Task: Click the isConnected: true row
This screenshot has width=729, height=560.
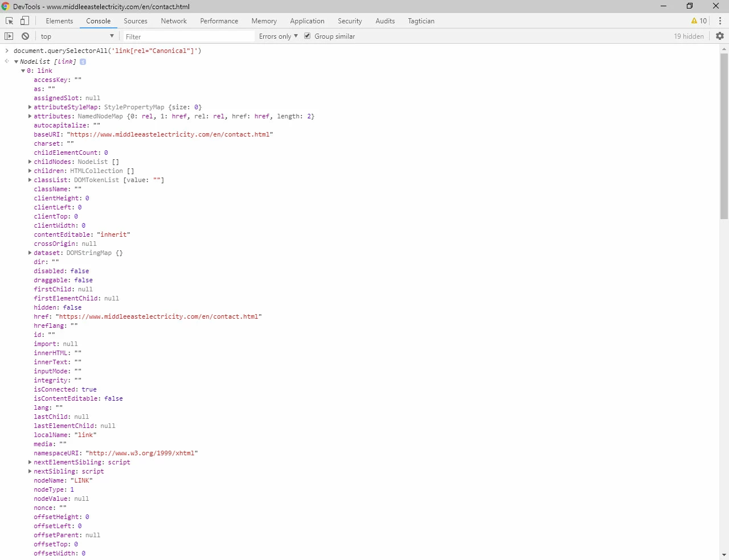Action: click(x=65, y=389)
